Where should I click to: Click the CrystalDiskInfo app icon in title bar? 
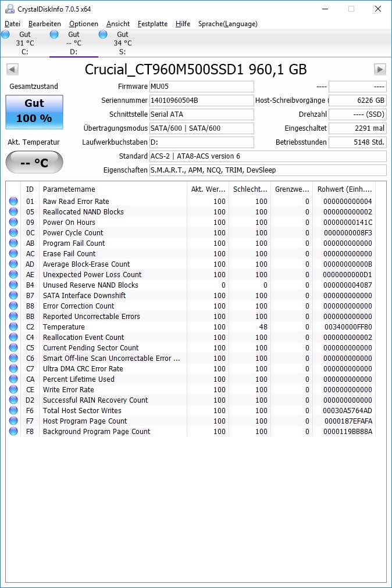click(x=10, y=9)
